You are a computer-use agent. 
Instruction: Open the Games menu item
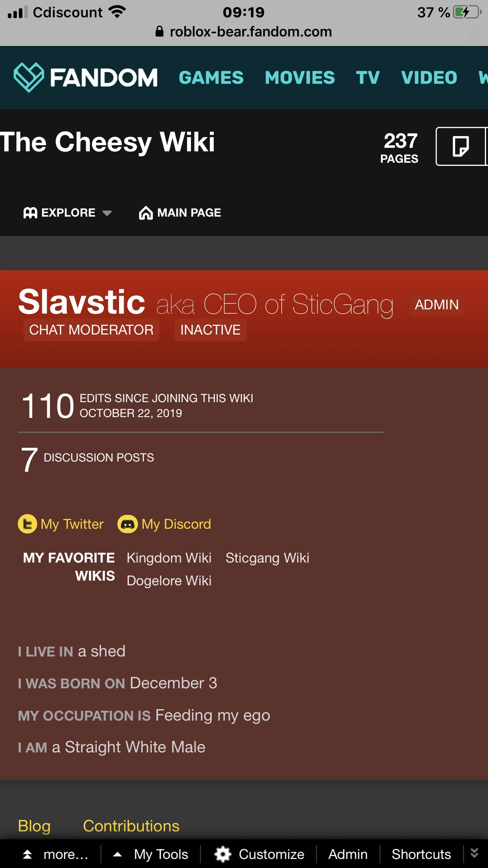coord(211,77)
